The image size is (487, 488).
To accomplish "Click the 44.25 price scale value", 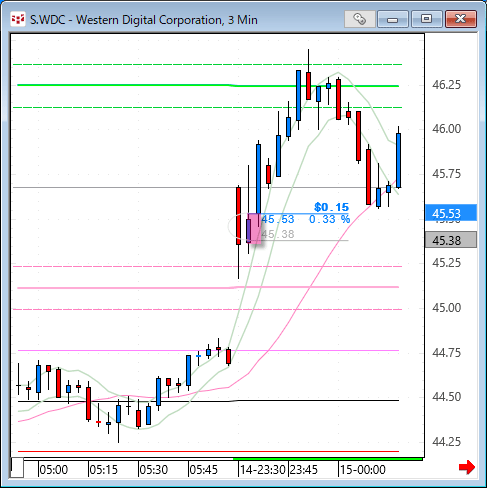I will click(446, 442).
